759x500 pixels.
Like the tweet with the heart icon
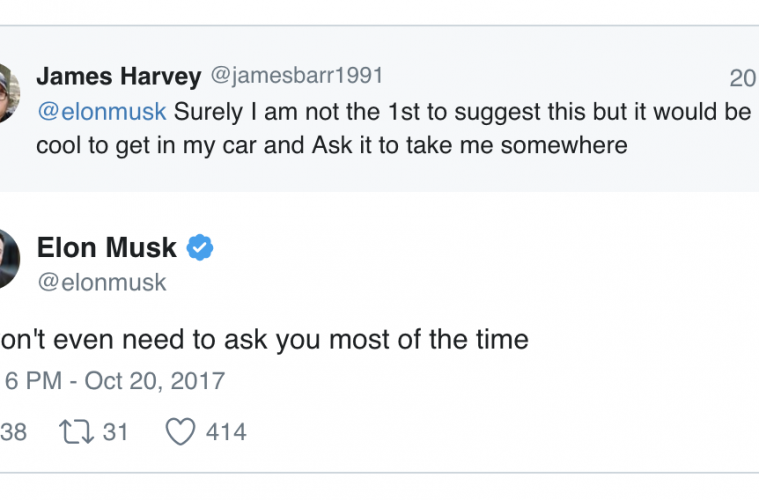coord(179,432)
